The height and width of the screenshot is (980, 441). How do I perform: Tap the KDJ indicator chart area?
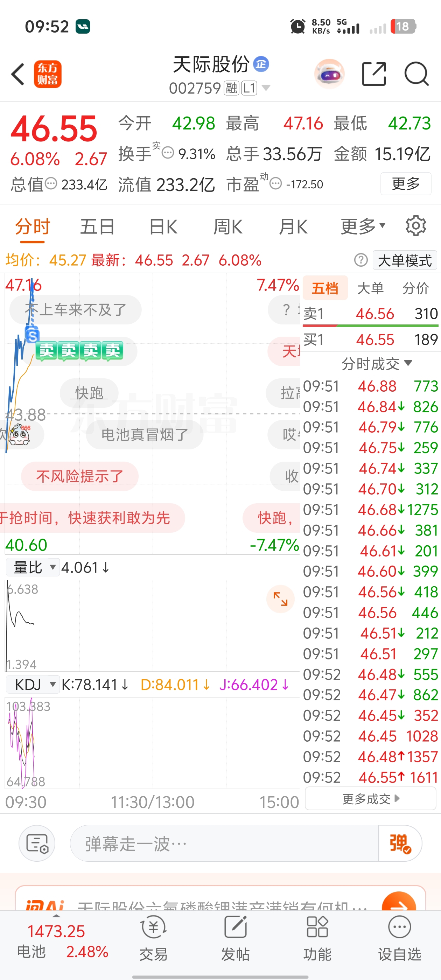coord(152,743)
